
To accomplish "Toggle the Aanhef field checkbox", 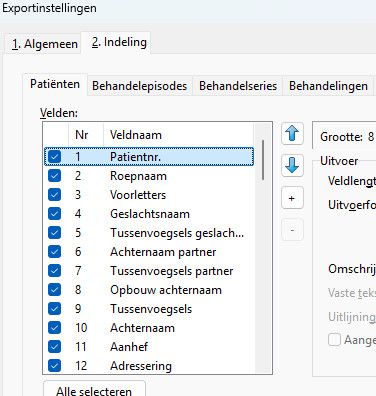I will coord(54,347).
